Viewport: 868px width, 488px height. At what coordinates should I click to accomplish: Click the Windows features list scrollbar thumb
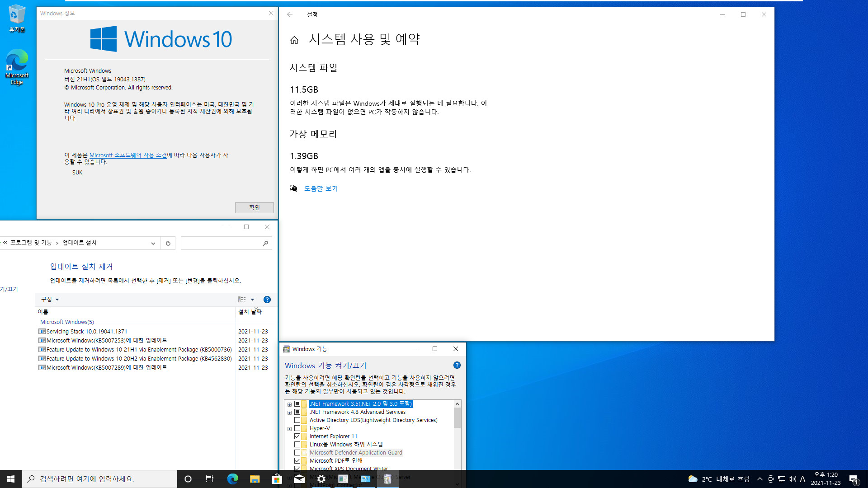457,418
